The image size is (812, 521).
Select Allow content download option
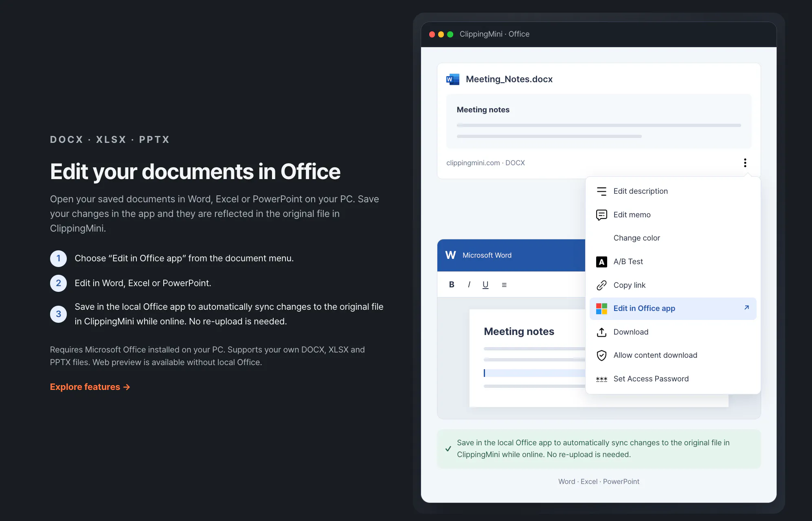[x=673, y=355]
